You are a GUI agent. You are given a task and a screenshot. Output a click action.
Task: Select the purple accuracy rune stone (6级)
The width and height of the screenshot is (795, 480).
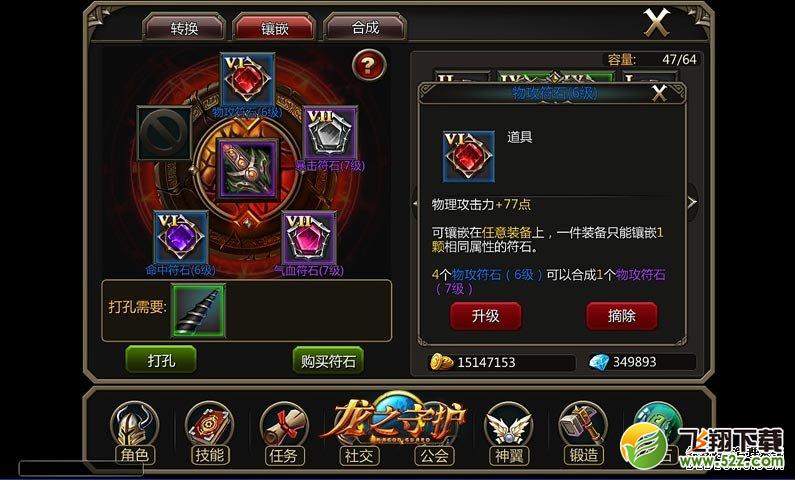coord(181,237)
